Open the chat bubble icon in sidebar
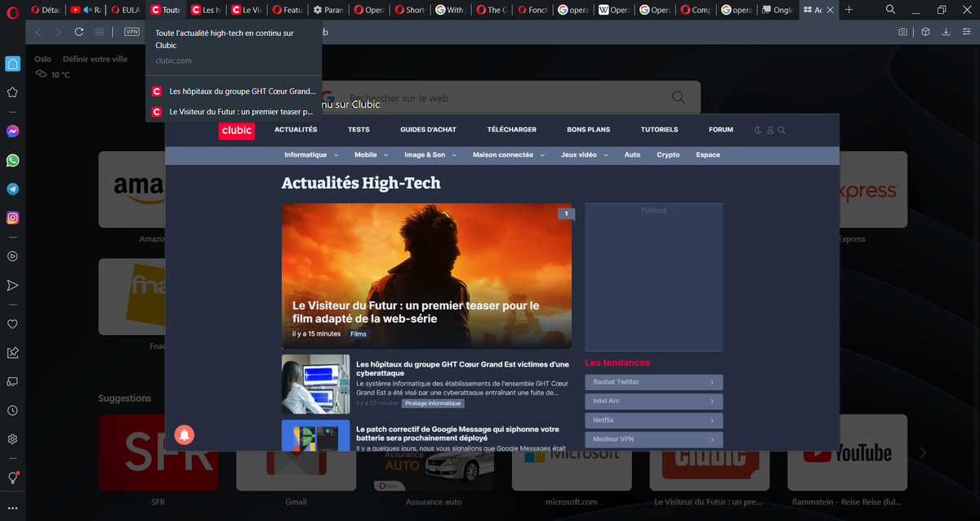This screenshot has width=980, height=521. [x=12, y=381]
